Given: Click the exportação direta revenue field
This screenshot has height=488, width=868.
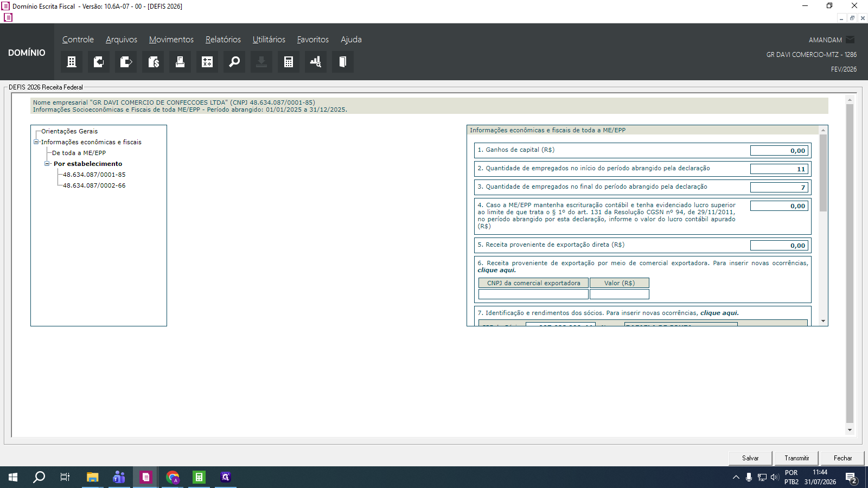Looking at the screenshot, I should [x=779, y=246].
